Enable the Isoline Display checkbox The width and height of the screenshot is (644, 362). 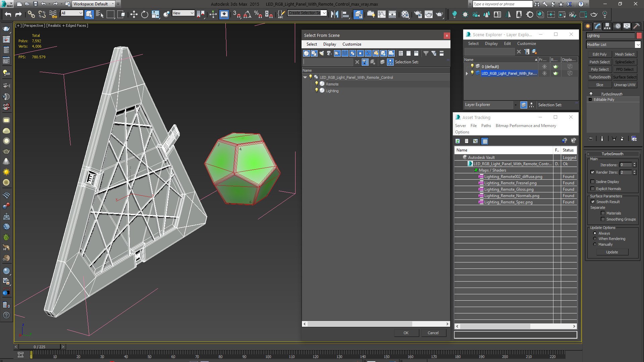(x=593, y=182)
